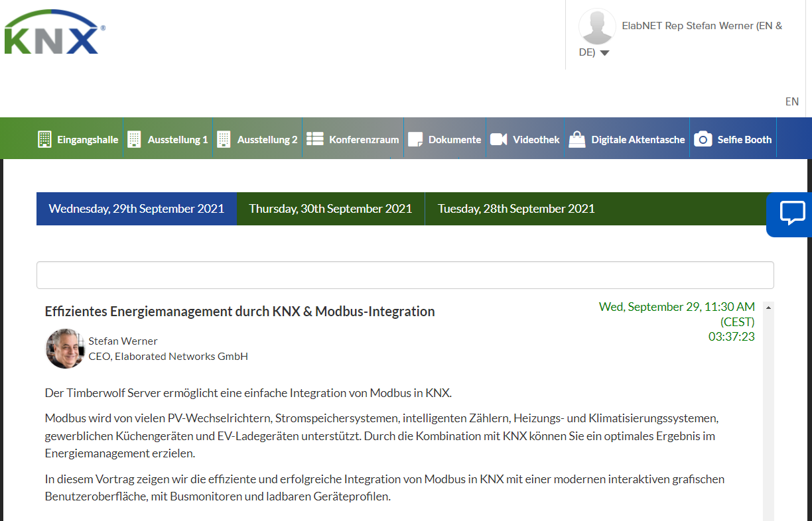812x521 pixels.
Task: Click into the session search field
Action: click(405, 275)
